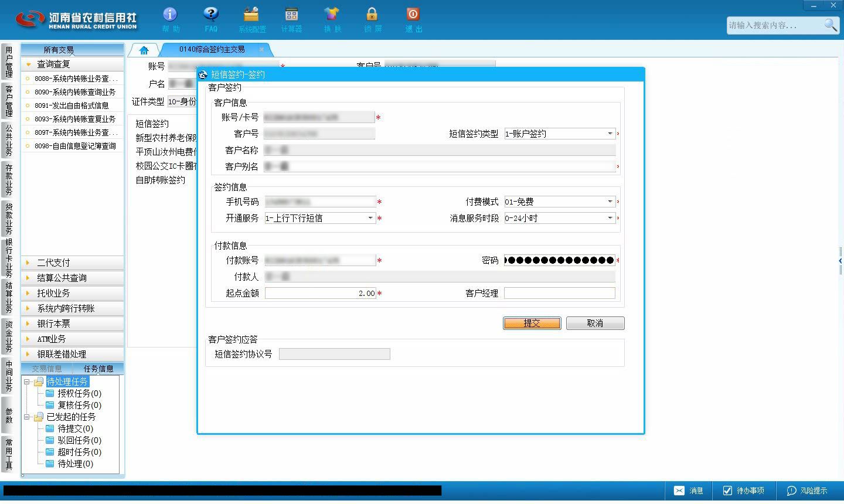The image size is (844, 504).
Task: Expand the 系统内跨行转账 section
Action: (73, 308)
